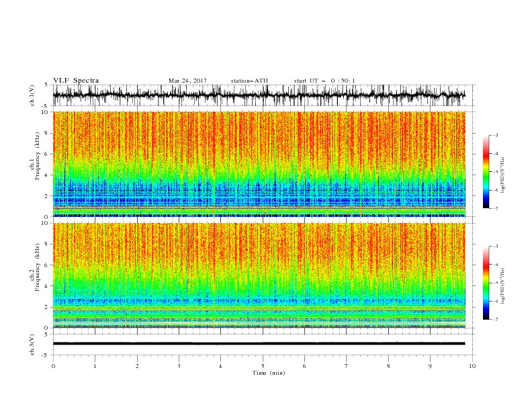Click the ch.3 flat black trace

pos(259,344)
